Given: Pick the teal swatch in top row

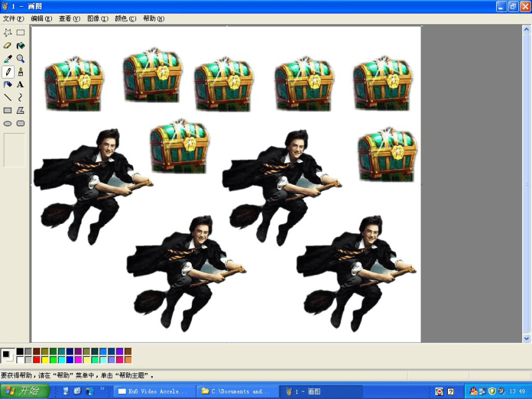Looking at the screenshot, I should point(62,351).
